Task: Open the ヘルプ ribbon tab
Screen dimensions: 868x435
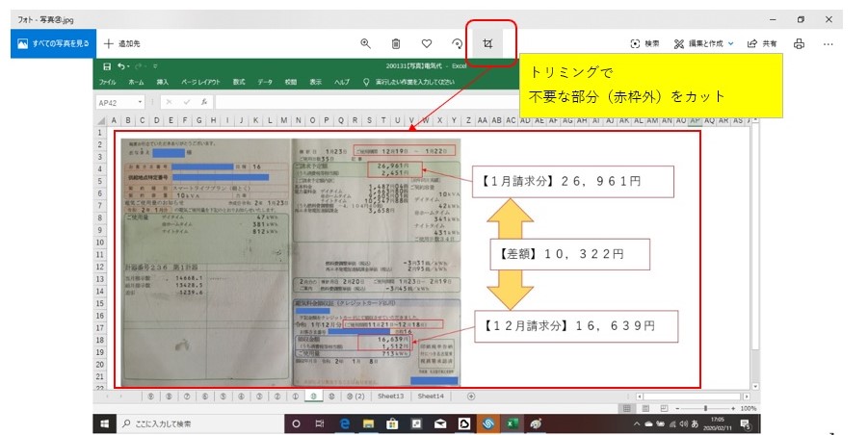Action: click(342, 82)
